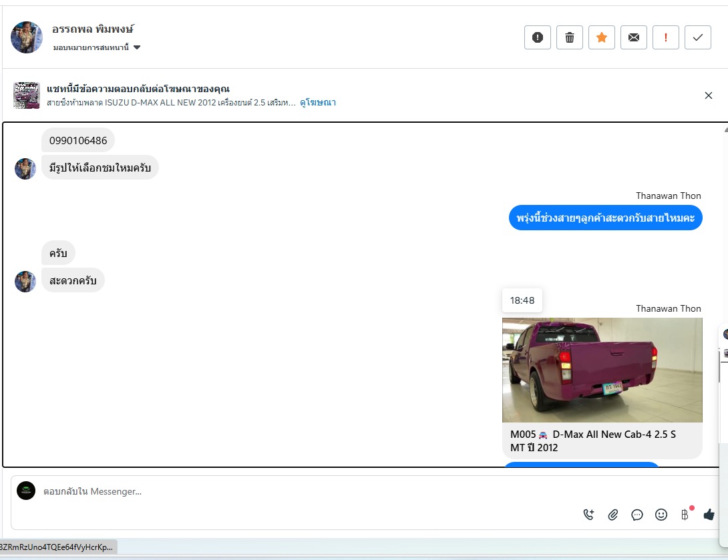Viewport: 728px width, 560px height.
Task: Click banner heading แชทนี้มีข้อความตอบกลับต่อโฆษณาของคุณ
Action: point(138,89)
